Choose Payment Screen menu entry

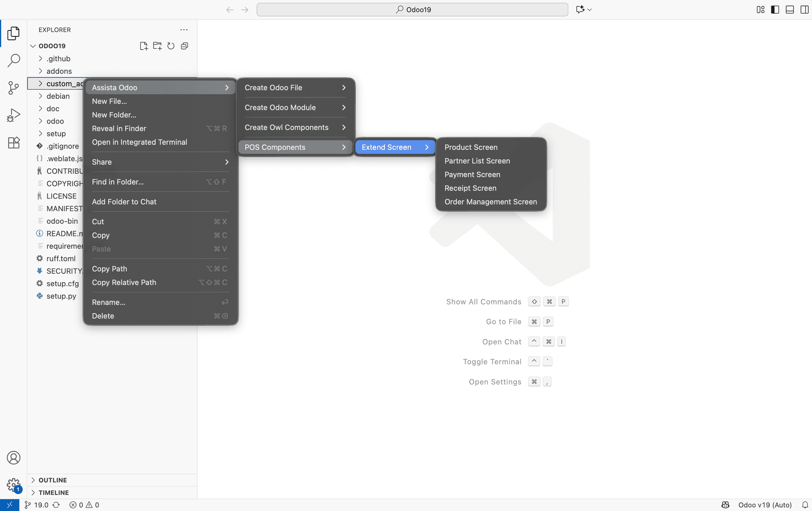pos(472,174)
